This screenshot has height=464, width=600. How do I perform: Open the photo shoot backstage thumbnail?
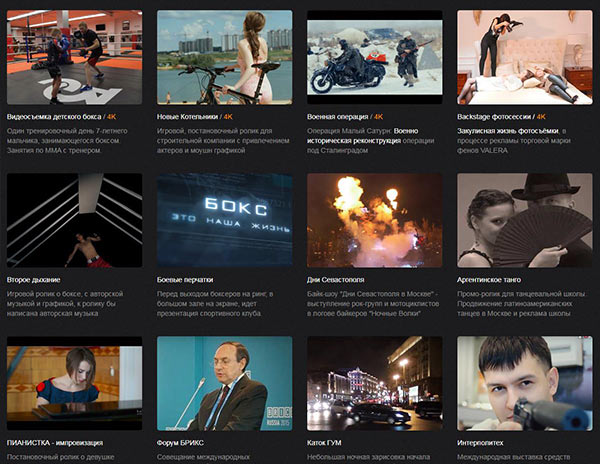525,57
